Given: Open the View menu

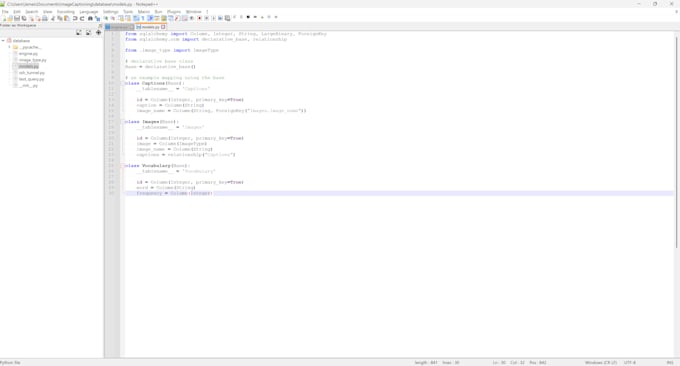Looking at the screenshot, I should tap(48, 12).
